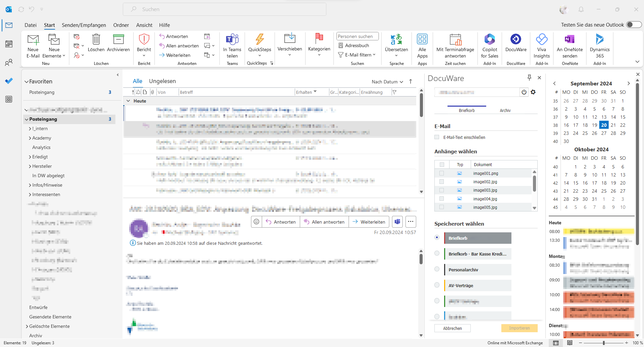Click Adressbuch in ribbon
This screenshot has width=644, height=347.
click(x=354, y=45)
